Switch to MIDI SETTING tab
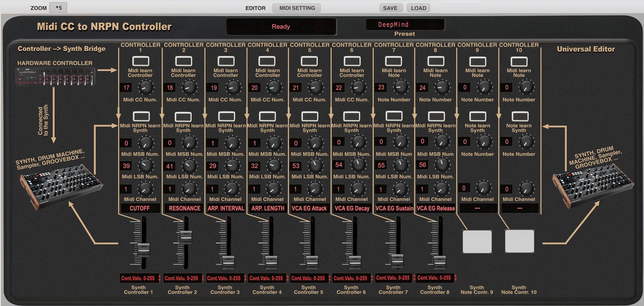This screenshot has height=306, width=644. 297,8
